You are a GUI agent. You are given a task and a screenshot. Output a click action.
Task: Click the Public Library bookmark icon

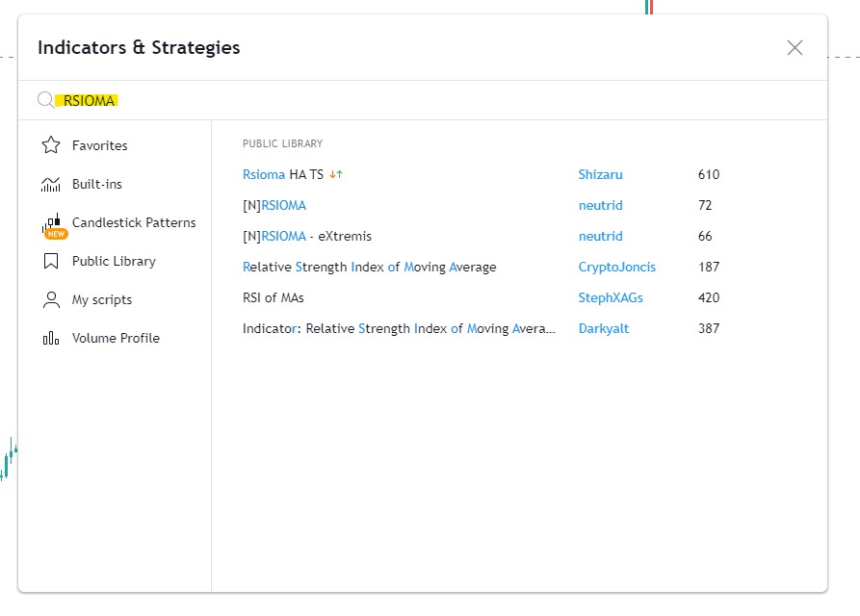tap(51, 261)
